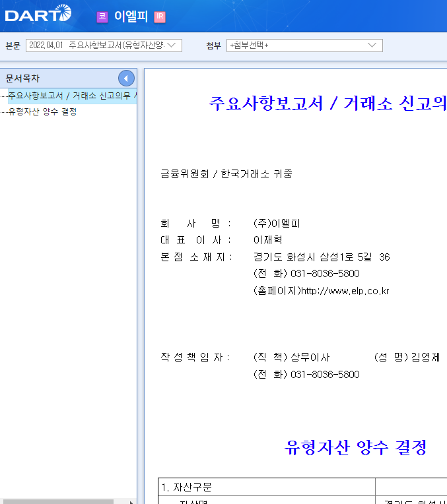Click the DART logo
Screen dimensions: 447x504
tap(38, 13)
